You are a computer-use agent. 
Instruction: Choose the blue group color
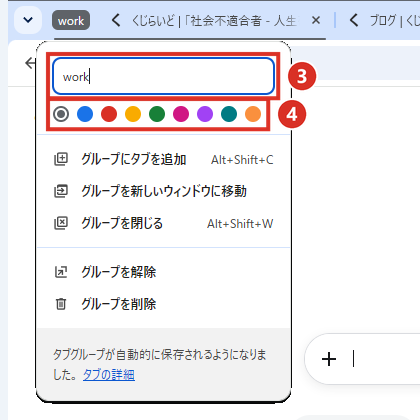coord(85,114)
